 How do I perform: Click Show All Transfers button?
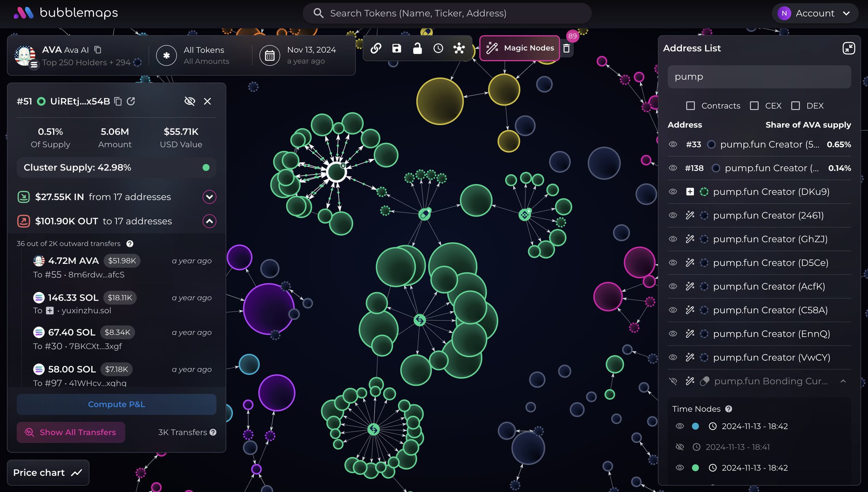click(x=71, y=432)
